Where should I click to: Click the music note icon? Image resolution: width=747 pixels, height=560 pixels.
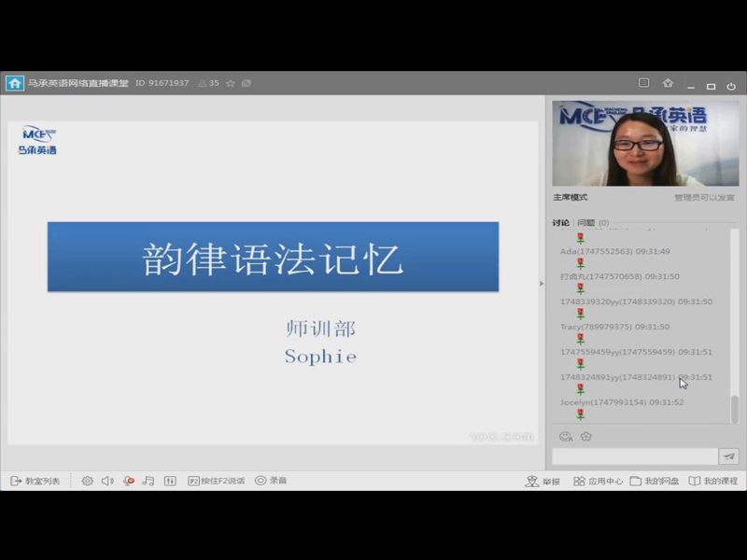click(148, 481)
